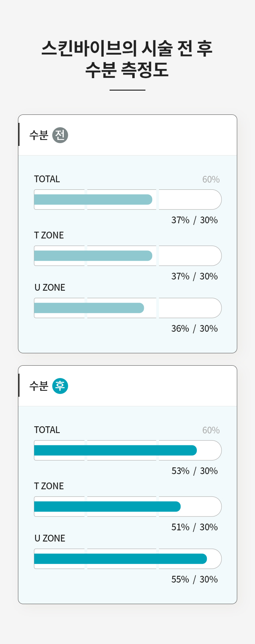Select the after T ZONE moisture bar

click(128, 506)
